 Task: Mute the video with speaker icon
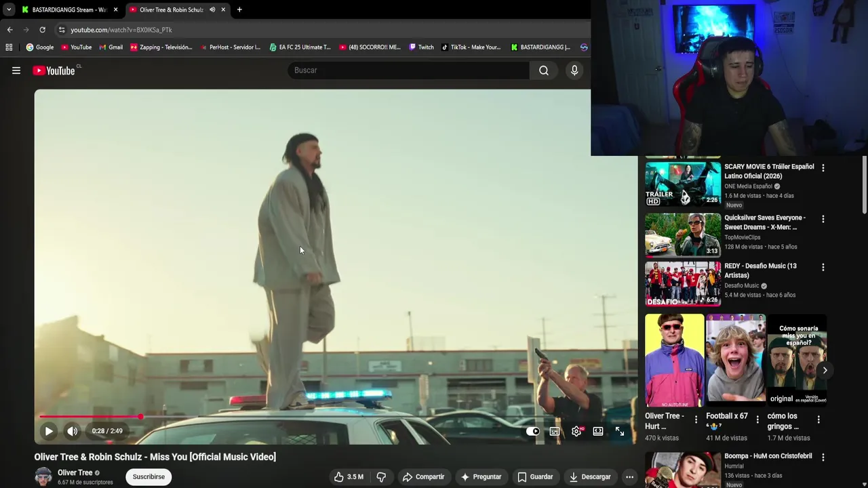72,431
